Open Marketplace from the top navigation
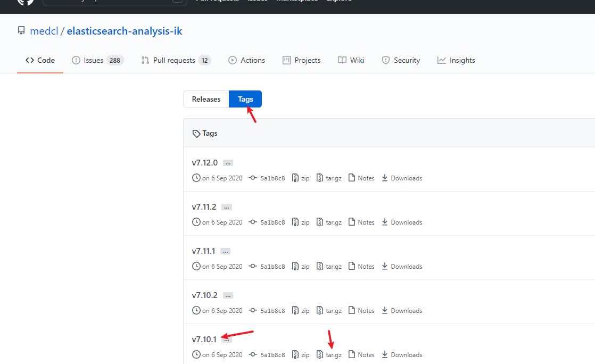The width and height of the screenshot is (595, 364). coord(297,1)
